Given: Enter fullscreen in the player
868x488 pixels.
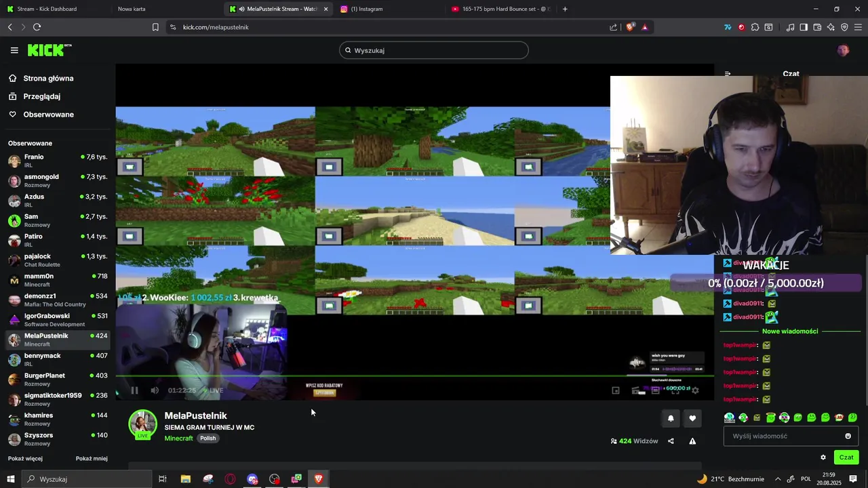Looking at the screenshot, I should [x=675, y=390].
